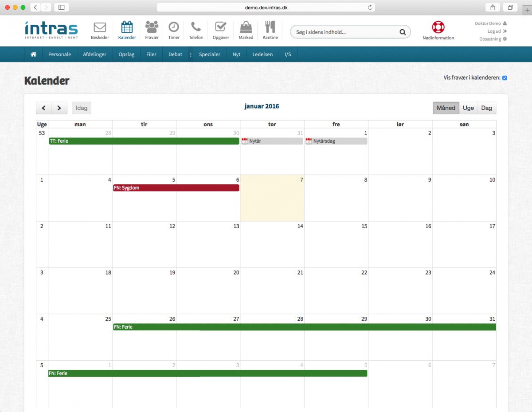Open the Opgaver checkmark icon
Image resolution: width=532 pixels, height=412 pixels.
click(221, 28)
